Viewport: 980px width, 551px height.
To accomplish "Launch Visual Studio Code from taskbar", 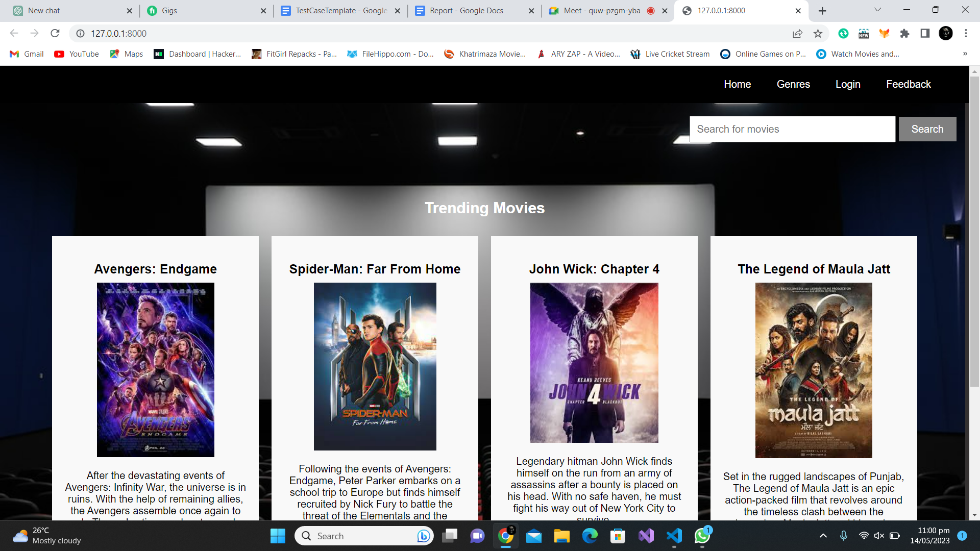I will click(x=674, y=536).
